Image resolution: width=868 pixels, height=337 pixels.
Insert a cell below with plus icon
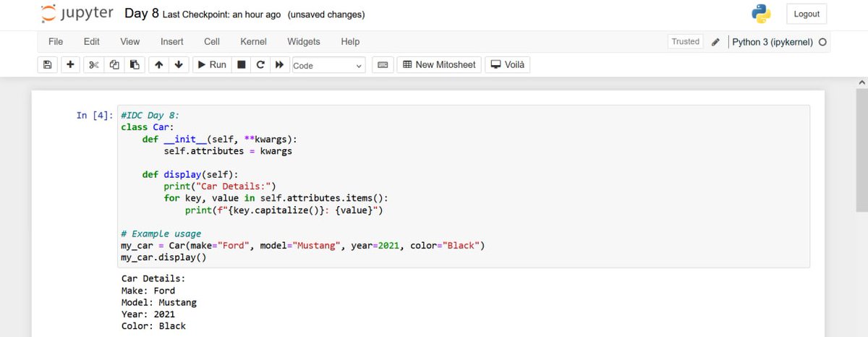69,65
